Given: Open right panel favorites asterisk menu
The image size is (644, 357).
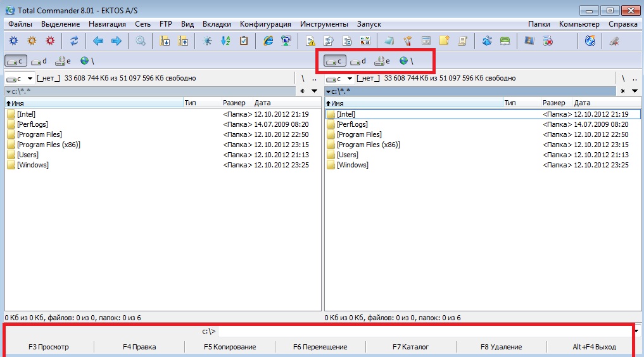Looking at the screenshot, I should click(622, 91).
